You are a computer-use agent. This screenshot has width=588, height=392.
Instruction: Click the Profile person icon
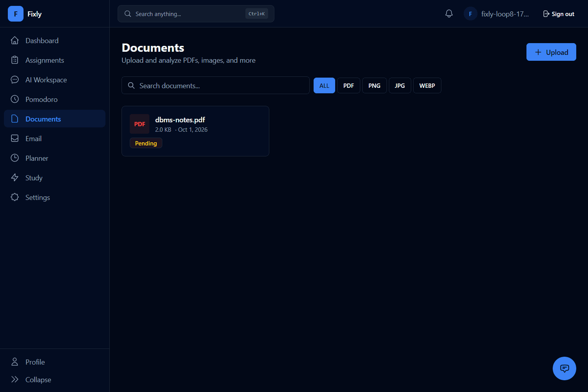pyautogui.click(x=15, y=362)
